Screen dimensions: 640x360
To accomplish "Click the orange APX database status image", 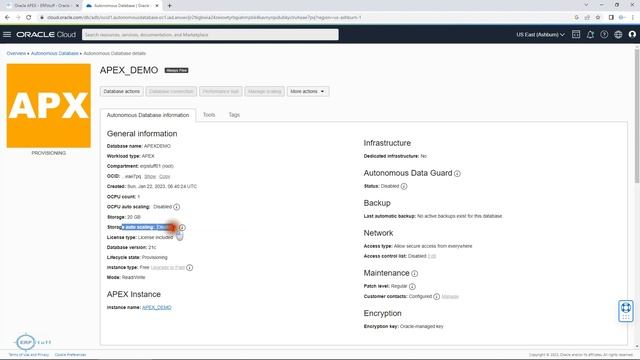I will click(x=49, y=106).
